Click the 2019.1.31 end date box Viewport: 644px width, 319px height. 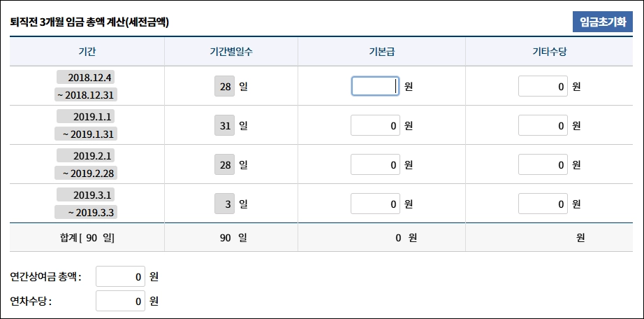[87, 134]
